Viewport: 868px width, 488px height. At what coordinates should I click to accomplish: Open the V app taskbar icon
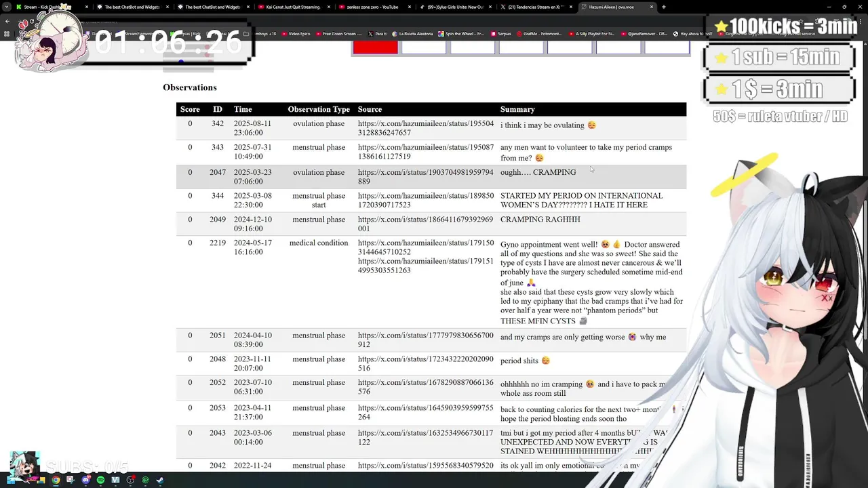115,480
